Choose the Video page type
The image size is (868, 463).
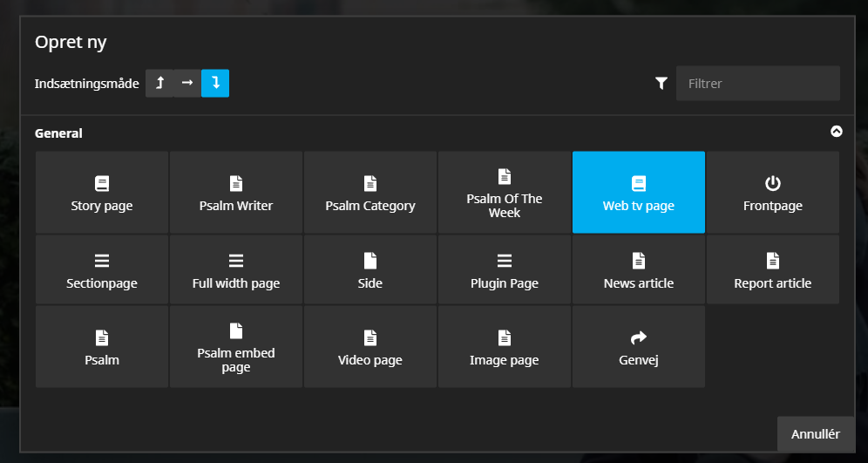(x=370, y=347)
